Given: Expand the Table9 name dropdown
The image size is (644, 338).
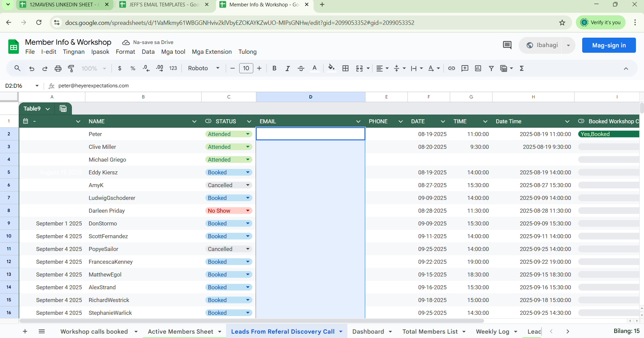Looking at the screenshot, I should click(x=48, y=109).
